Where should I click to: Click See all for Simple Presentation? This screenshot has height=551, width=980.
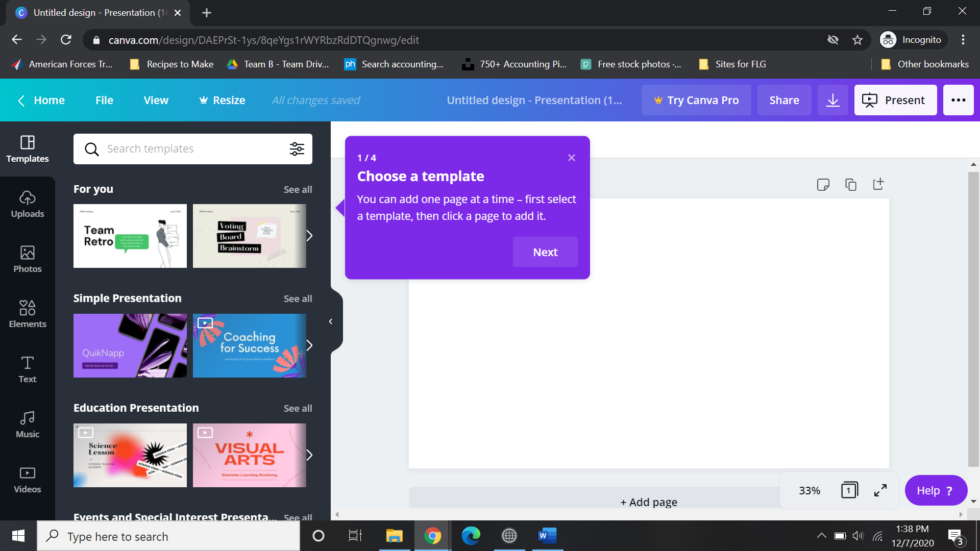pos(298,298)
